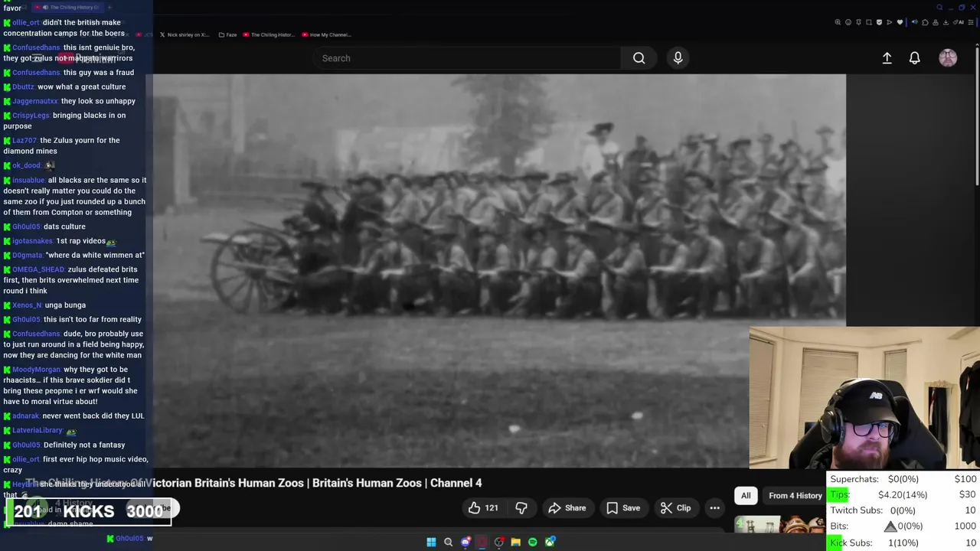
Task: Open the browser easy setup menu icon
Action: pyautogui.click(x=970, y=22)
